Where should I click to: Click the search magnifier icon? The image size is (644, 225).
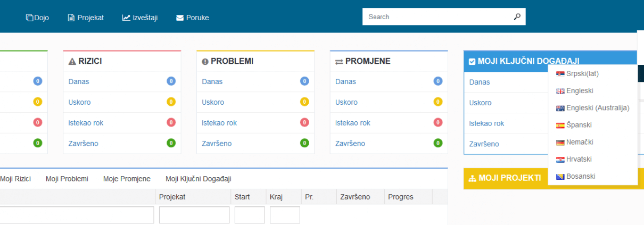click(x=517, y=17)
